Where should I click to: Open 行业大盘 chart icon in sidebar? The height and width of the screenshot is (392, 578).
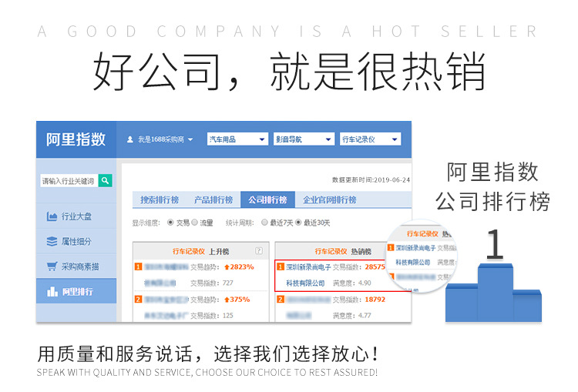(x=52, y=216)
